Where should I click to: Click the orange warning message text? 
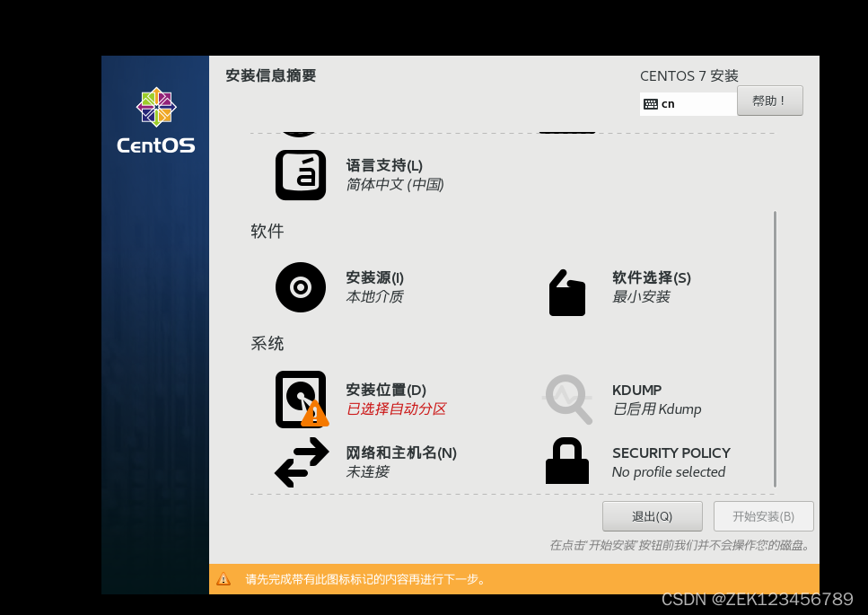tap(366, 579)
